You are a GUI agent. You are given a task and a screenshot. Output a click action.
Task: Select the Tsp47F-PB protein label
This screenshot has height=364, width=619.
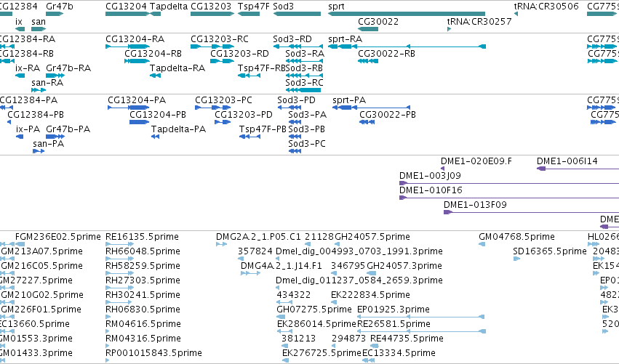click(x=263, y=129)
